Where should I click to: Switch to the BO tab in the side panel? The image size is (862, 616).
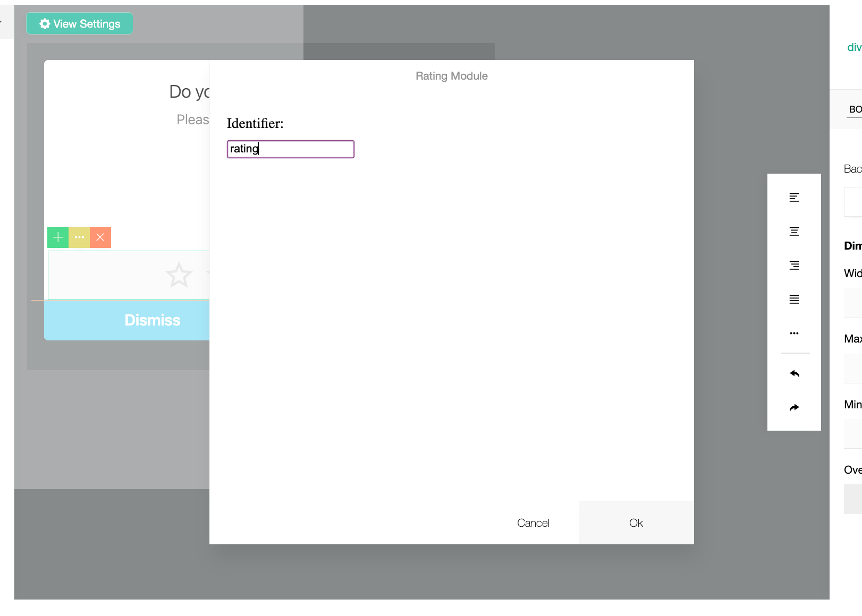855,109
